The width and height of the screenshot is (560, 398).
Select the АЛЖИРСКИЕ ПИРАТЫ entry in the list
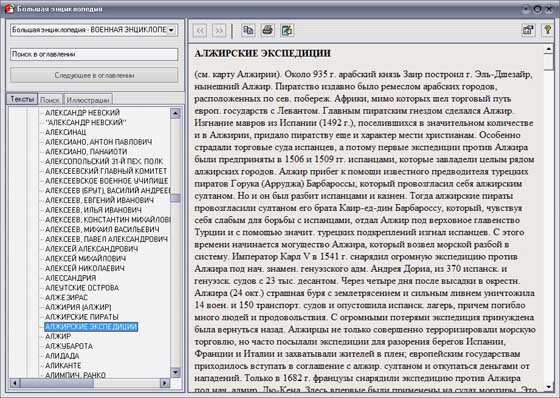coord(82,317)
